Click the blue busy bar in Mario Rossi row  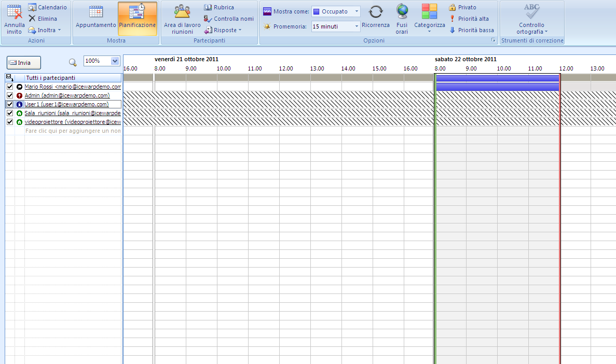coord(498,87)
